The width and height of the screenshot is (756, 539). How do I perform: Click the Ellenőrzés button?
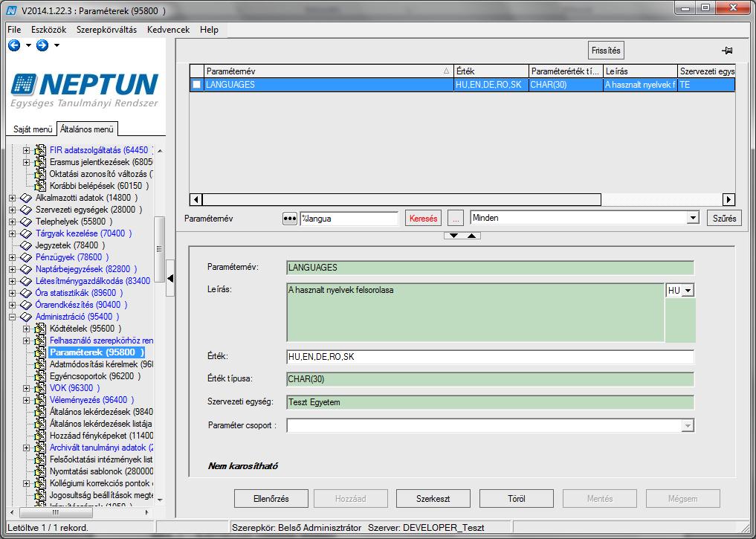tap(271, 499)
